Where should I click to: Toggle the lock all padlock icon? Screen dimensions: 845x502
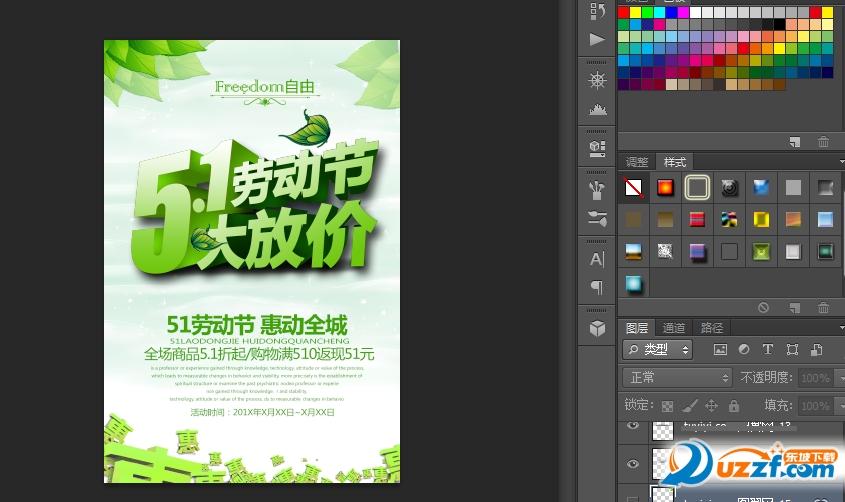(734, 406)
